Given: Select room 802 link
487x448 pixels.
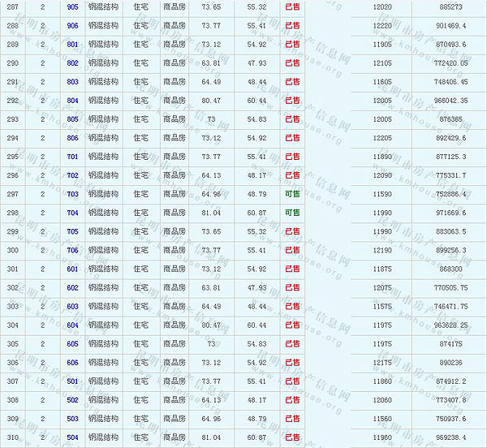Looking at the screenshot, I should click(x=73, y=62).
